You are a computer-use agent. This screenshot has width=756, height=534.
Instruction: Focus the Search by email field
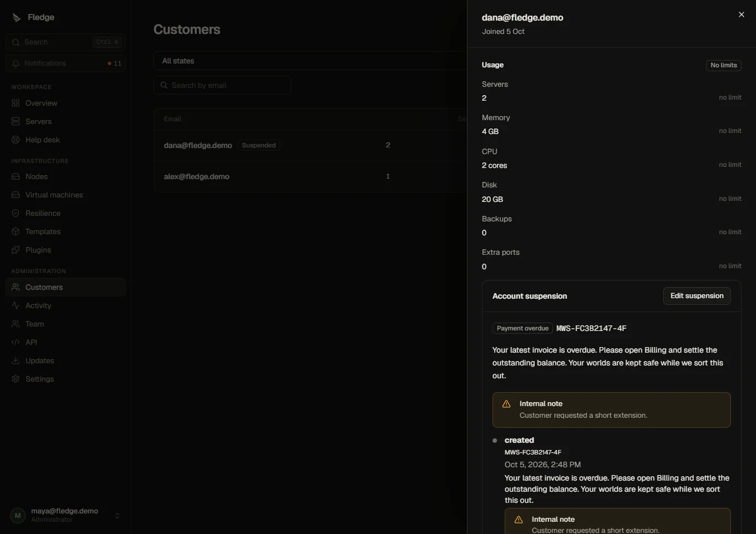tap(222, 85)
